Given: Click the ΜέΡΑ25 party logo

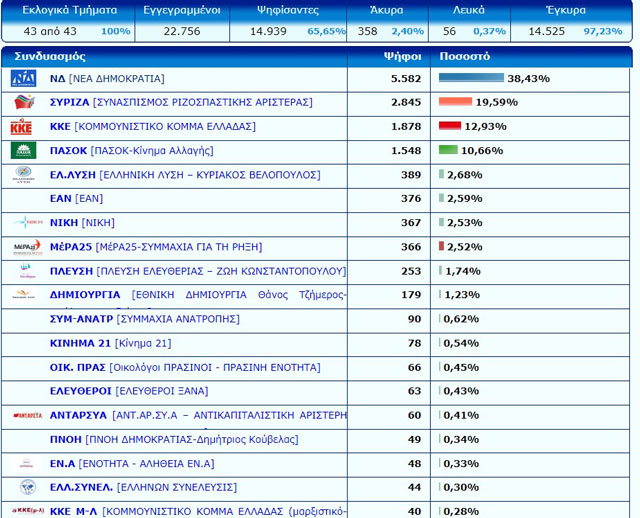Looking at the screenshot, I should pyautogui.click(x=28, y=247).
